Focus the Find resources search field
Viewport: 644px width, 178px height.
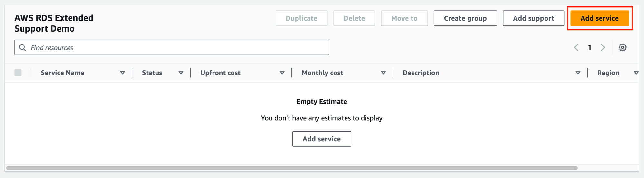coord(177,48)
